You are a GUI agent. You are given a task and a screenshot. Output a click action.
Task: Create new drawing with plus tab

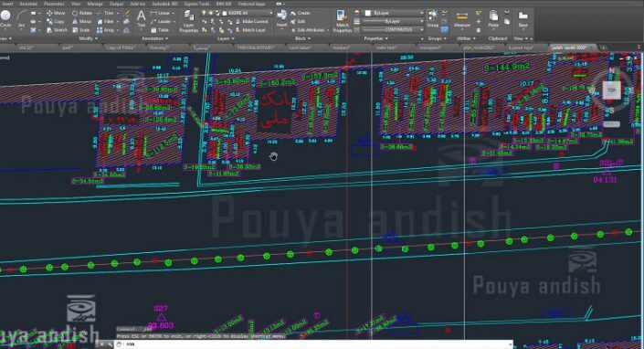pos(604,48)
